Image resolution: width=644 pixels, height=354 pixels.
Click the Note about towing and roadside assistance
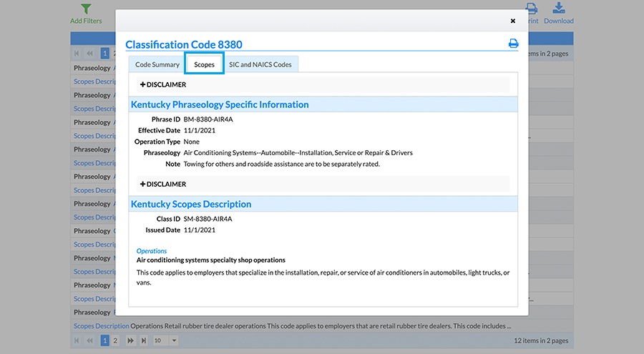click(x=282, y=164)
